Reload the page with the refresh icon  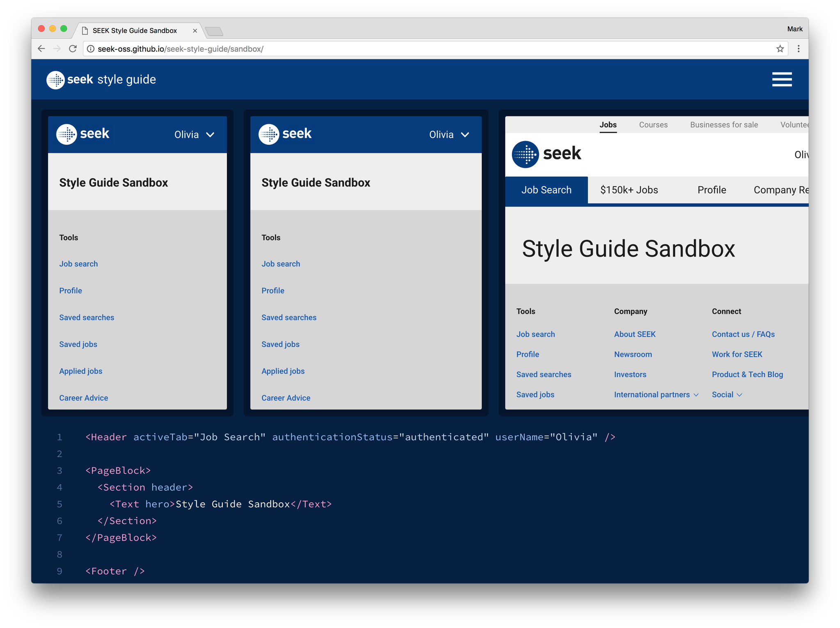tap(73, 49)
